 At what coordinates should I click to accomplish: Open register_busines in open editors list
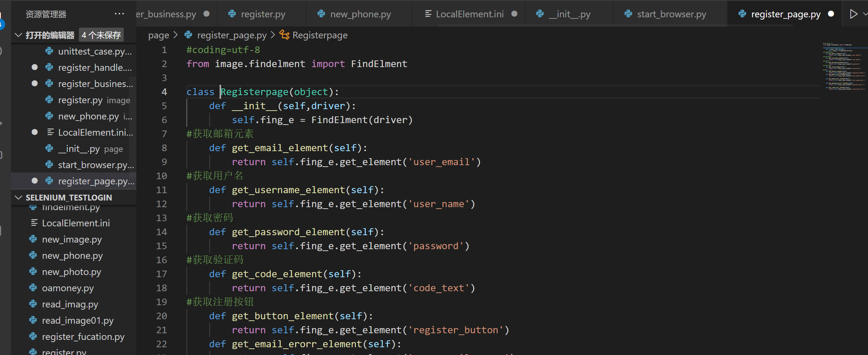click(x=74, y=84)
